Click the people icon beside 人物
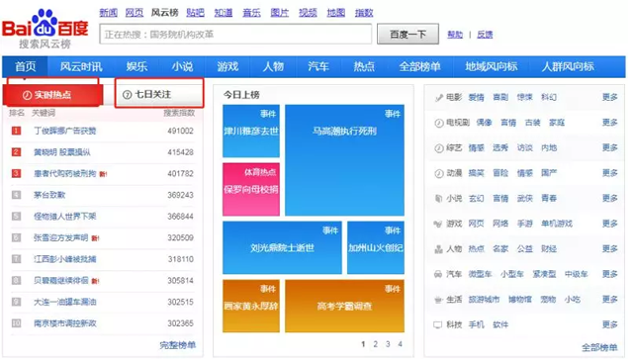633x364 pixels. 438,249
